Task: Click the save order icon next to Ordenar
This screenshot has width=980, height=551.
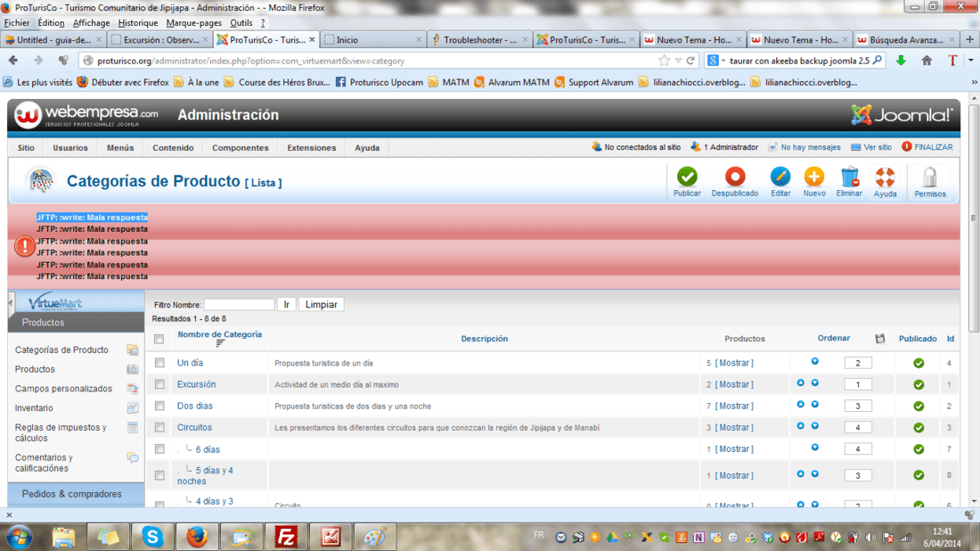Action: pos(880,338)
